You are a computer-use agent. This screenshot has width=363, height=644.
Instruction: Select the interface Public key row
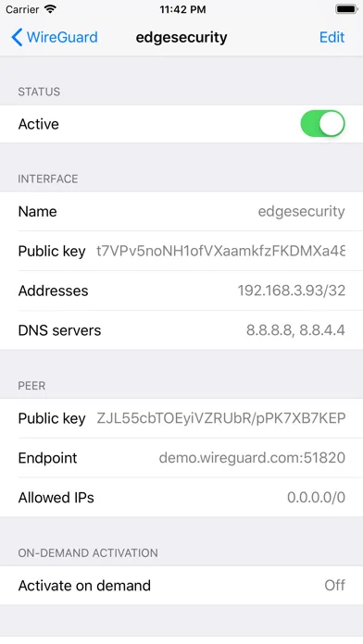[x=181, y=251]
